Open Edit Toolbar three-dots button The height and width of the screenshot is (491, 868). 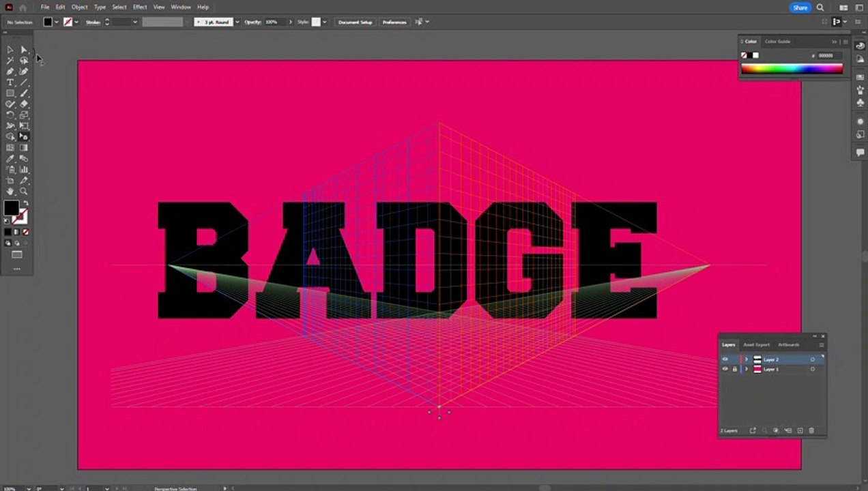[x=17, y=269]
